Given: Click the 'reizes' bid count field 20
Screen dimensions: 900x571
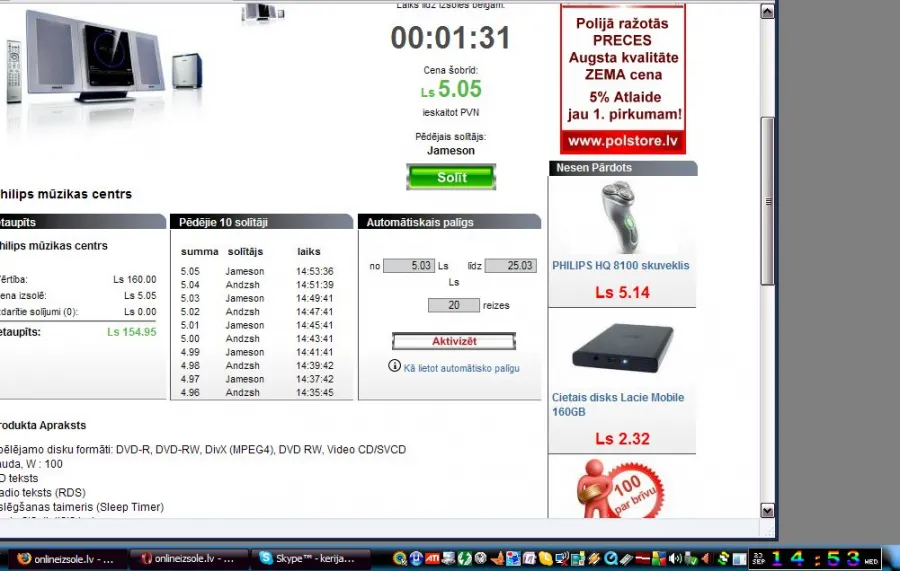Looking at the screenshot, I should coord(453,305).
